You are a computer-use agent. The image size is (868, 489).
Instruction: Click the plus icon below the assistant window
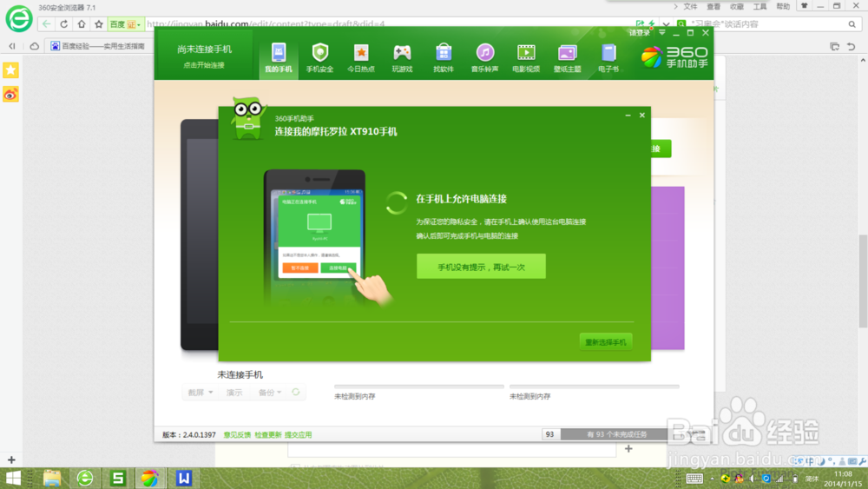[628, 448]
